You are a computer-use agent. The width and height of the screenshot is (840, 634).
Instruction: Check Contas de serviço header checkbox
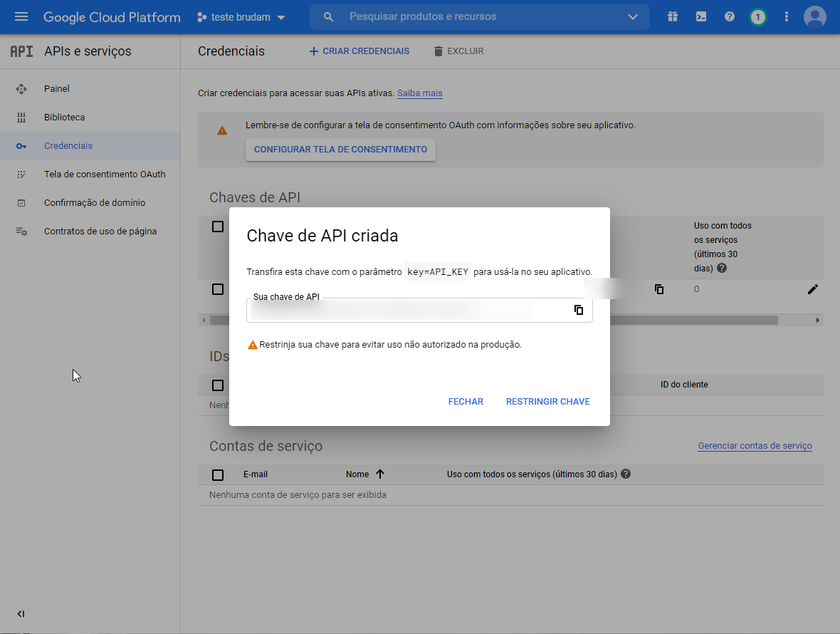point(218,475)
